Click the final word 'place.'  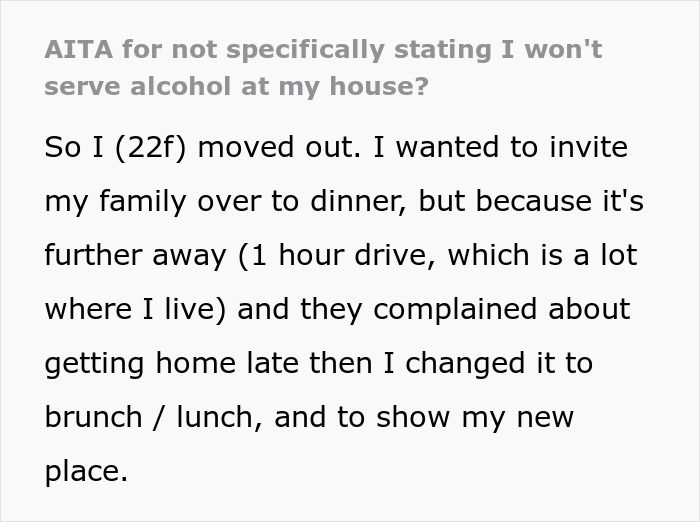point(86,471)
